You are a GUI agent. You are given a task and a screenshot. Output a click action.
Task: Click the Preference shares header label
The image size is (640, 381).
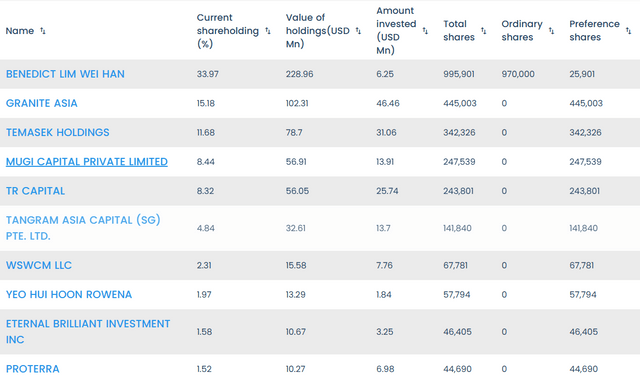pos(594,31)
